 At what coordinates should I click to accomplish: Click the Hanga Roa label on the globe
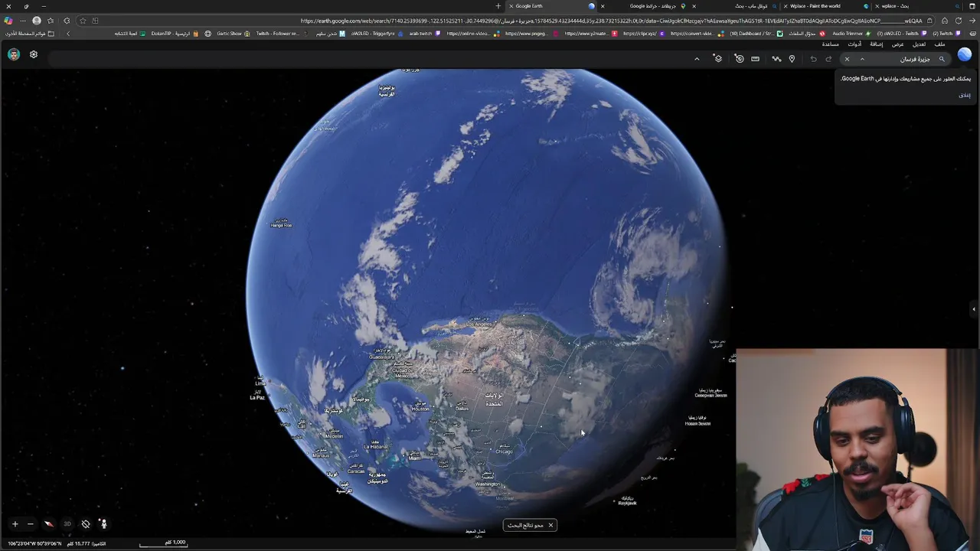click(281, 225)
